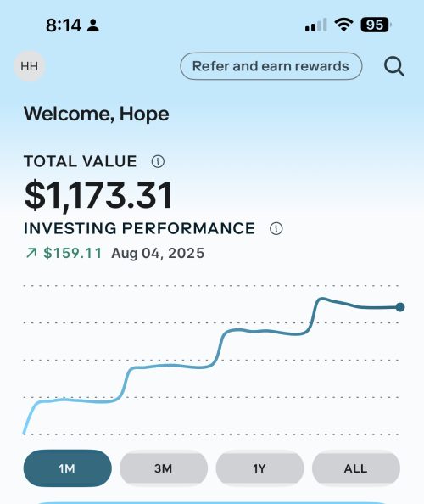
Task: Switch chart to 1Y range
Action: pyautogui.click(x=259, y=468)
